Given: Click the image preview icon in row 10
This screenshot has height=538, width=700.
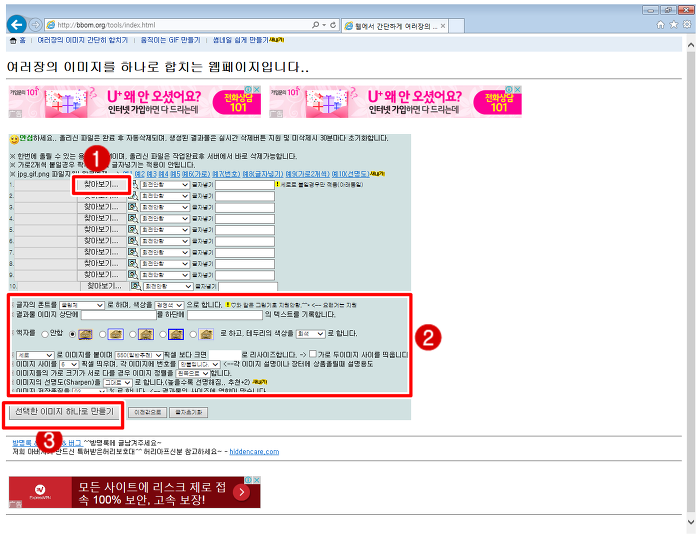Looking at the screenshot, I should click(136, 286).
